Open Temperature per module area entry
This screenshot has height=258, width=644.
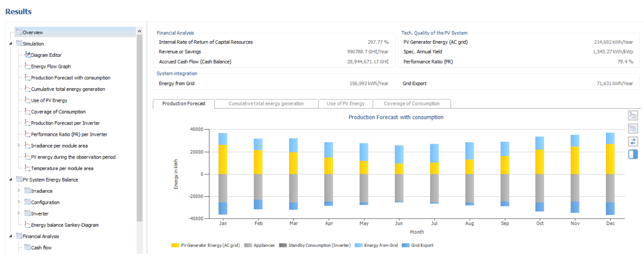62,168
